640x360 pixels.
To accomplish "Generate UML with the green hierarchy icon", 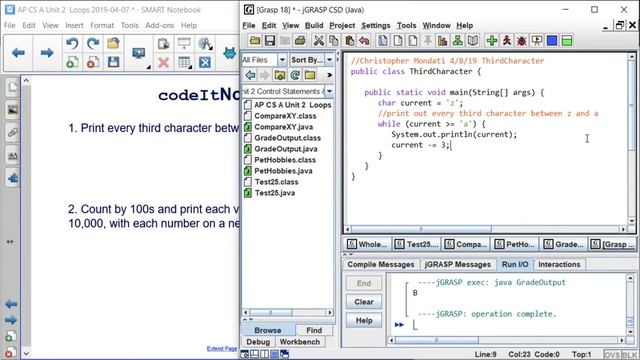I will point(458,40).
